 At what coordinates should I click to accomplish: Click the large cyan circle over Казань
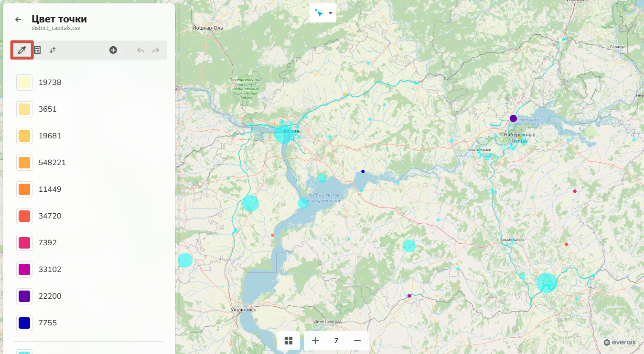(283, 135)
